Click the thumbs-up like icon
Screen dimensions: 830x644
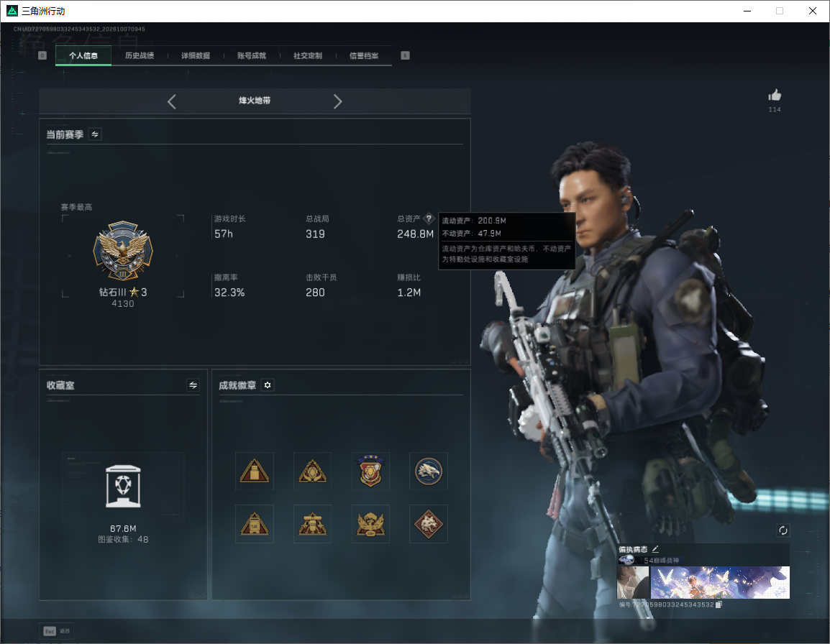pyautogui.click(x=775, y=96)
